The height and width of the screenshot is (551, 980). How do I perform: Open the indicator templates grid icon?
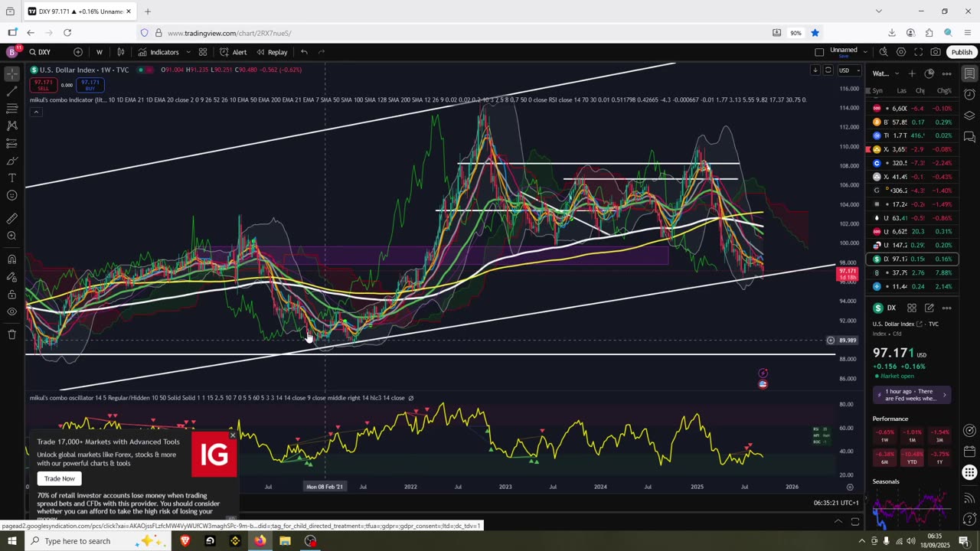[203, 52]
